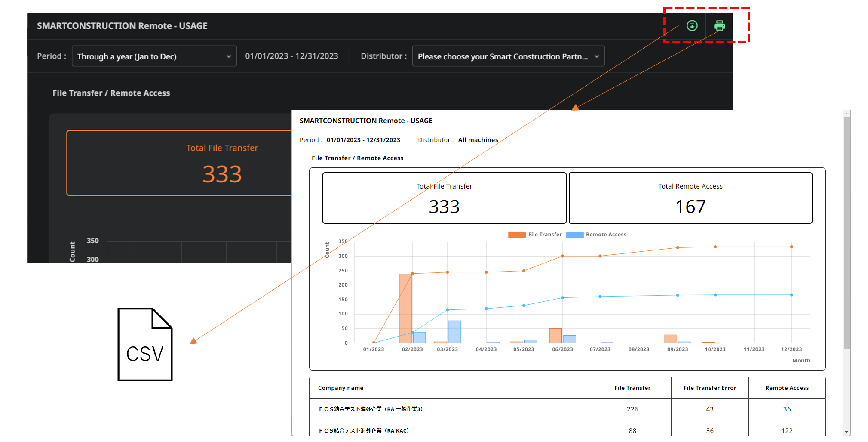Click the Total Remote Access card showing 167
This screenshot has width=868, height=442.
(690, 198)
